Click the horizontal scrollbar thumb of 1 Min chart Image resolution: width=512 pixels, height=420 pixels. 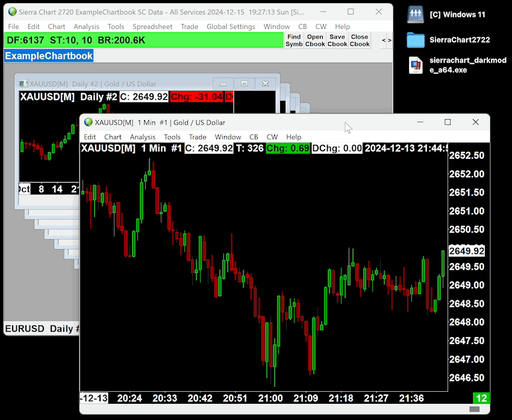coord(475,409)
